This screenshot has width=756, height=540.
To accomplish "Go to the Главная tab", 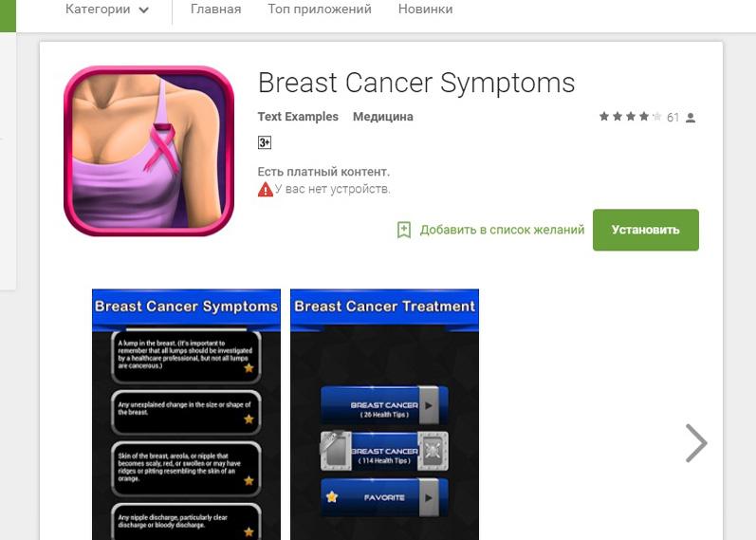I will coord(215,9).
